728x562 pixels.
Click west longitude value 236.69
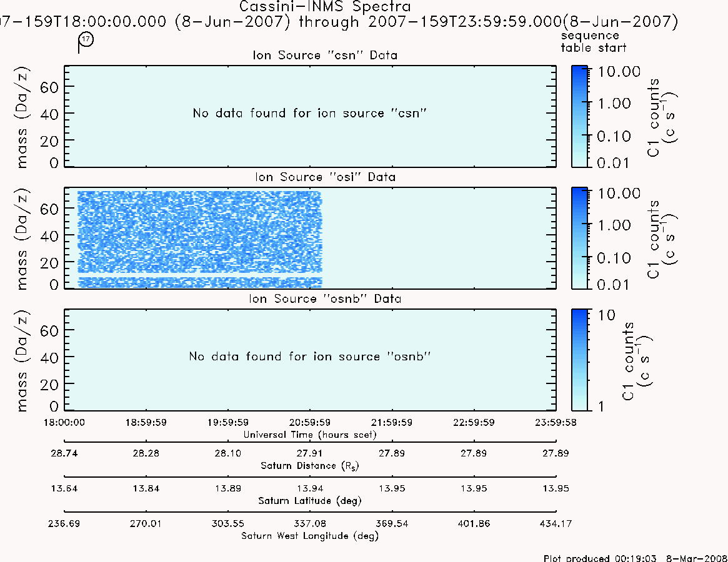click(64, 523)
